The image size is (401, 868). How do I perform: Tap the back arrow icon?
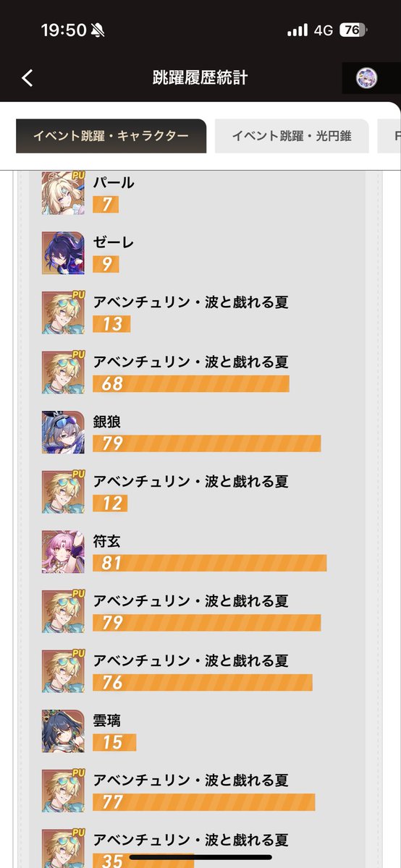27,78
